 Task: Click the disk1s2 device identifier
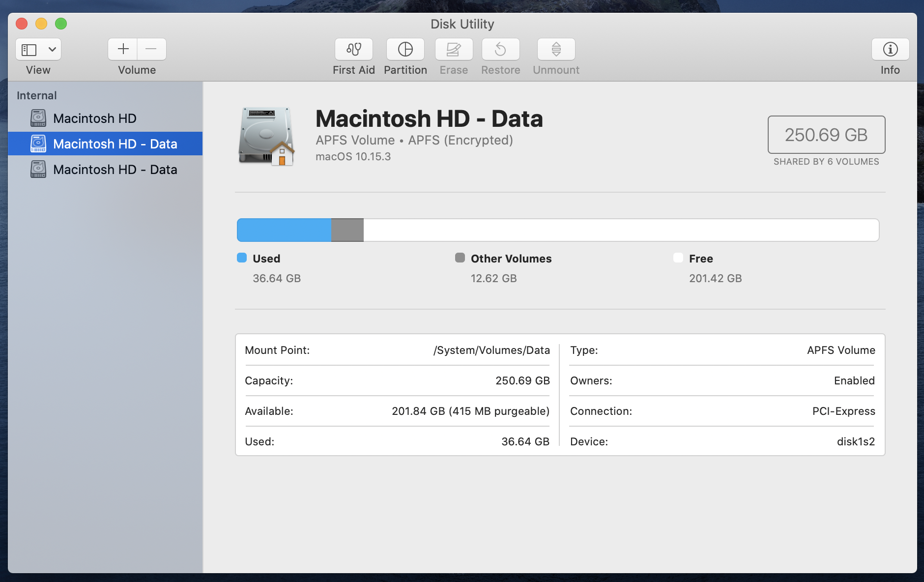point(856,441)
